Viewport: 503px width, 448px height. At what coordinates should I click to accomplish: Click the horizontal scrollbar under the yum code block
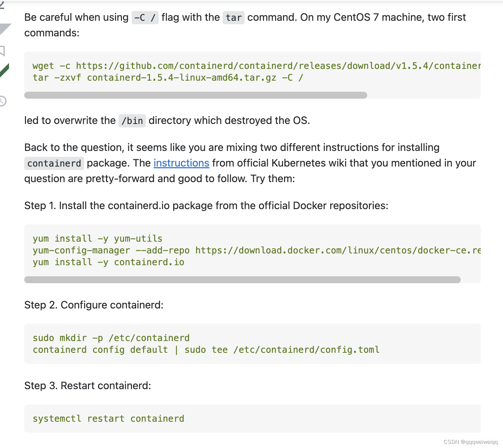pos(242,280)
